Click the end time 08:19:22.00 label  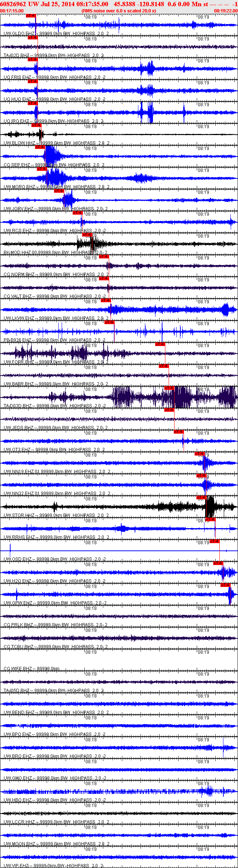[x=226, y=11]
